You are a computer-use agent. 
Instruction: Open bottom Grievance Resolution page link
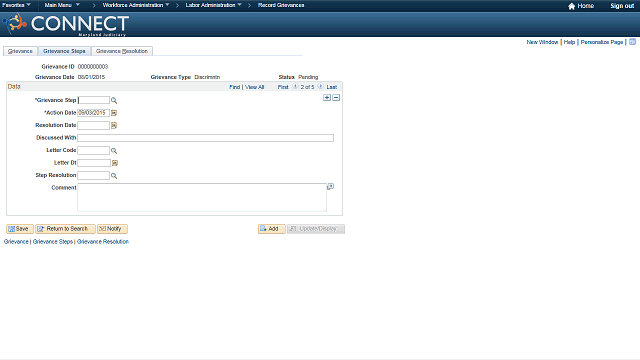[x=103, y=242]
